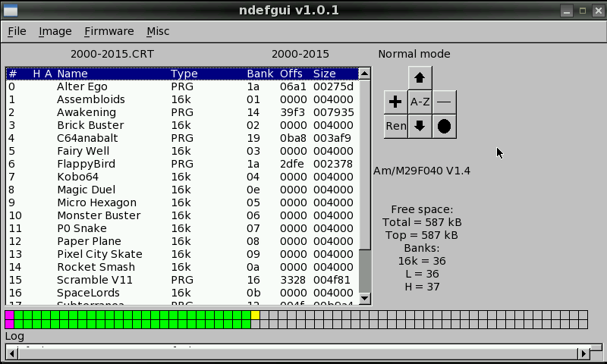Select the Magic Duel entry
Viewport: 607px width, 364px height.
(x=182, y=190)
